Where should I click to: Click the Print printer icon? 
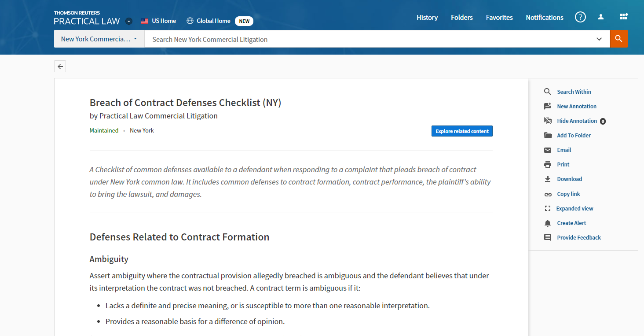pyautogui.click(x=548, y=165)
